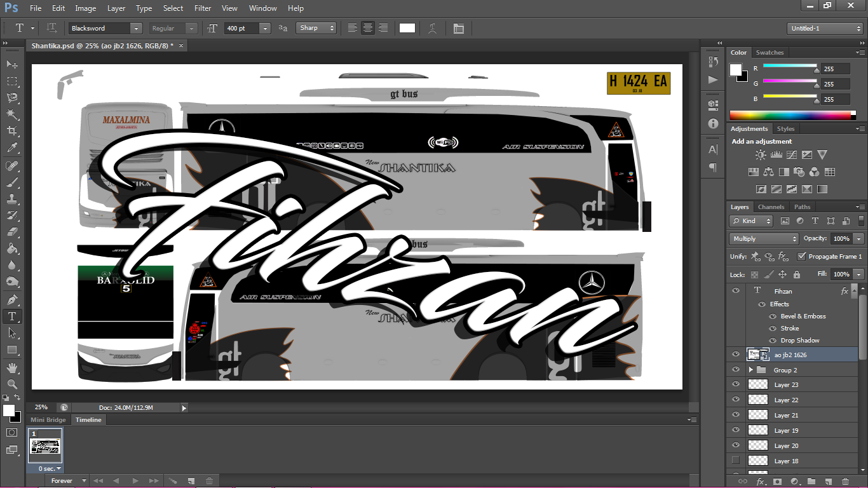Duplicate the selected timeline frame

191,481
